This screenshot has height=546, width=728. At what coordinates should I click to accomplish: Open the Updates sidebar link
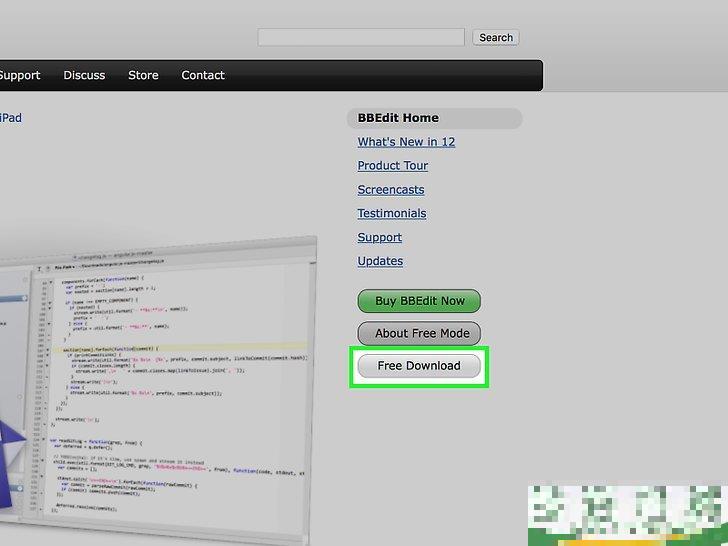click(x=380, y=261)
